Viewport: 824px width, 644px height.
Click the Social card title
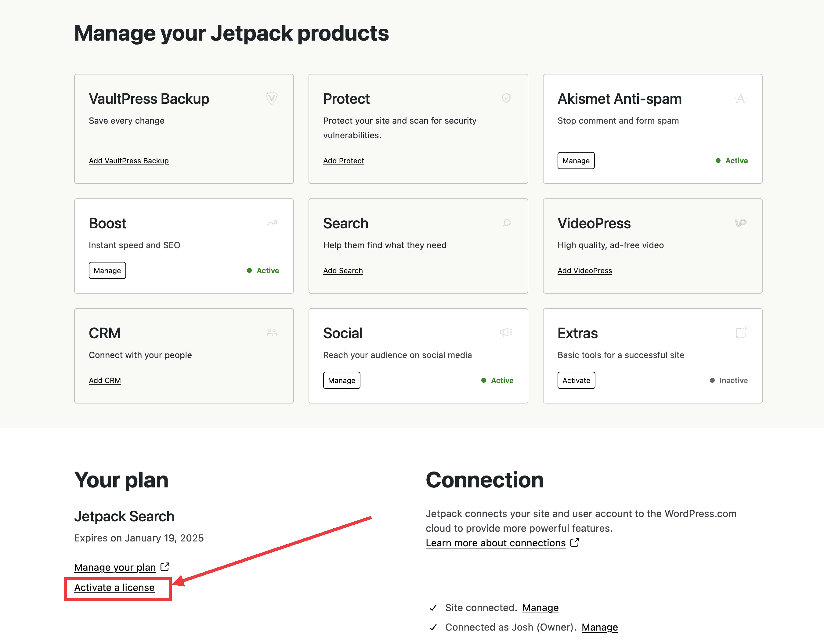[343, 333]
